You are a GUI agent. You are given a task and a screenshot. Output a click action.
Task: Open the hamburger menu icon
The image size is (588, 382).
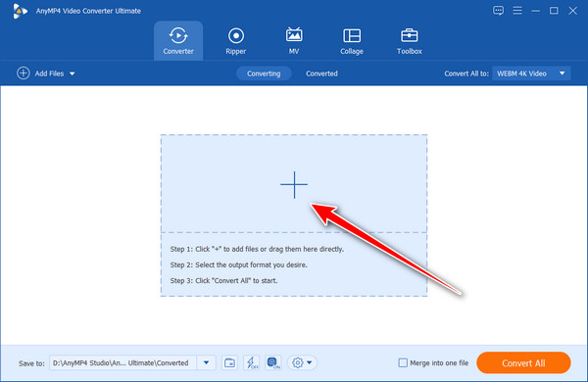pos(517,11)
